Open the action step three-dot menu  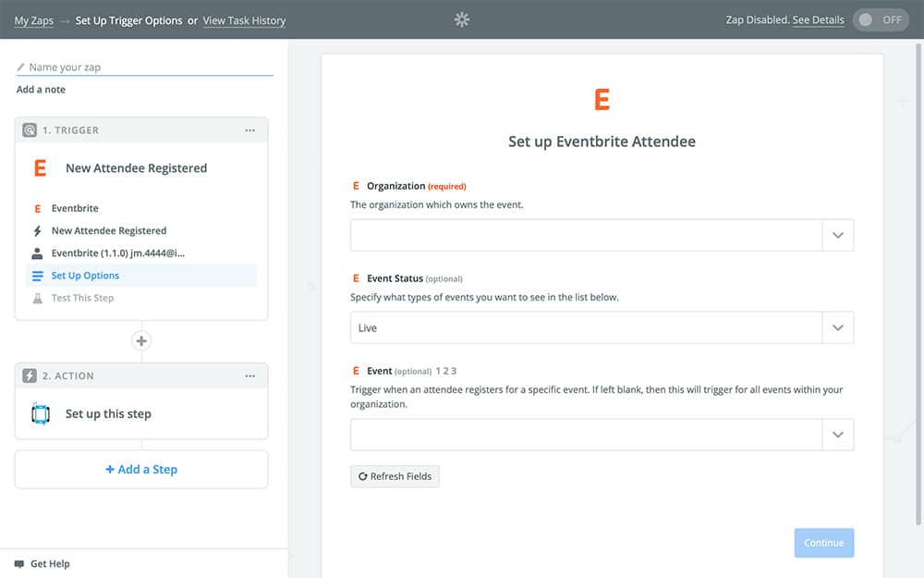[x=249, y=376]
